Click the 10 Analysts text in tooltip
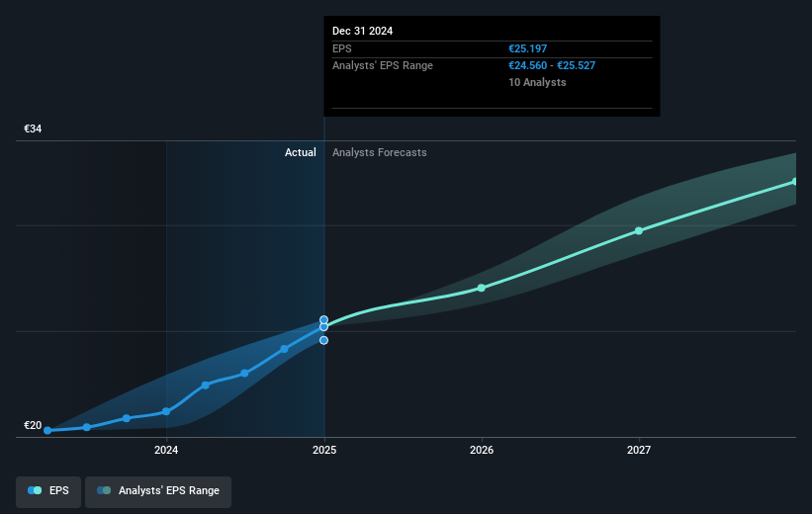 click(537, 82)
